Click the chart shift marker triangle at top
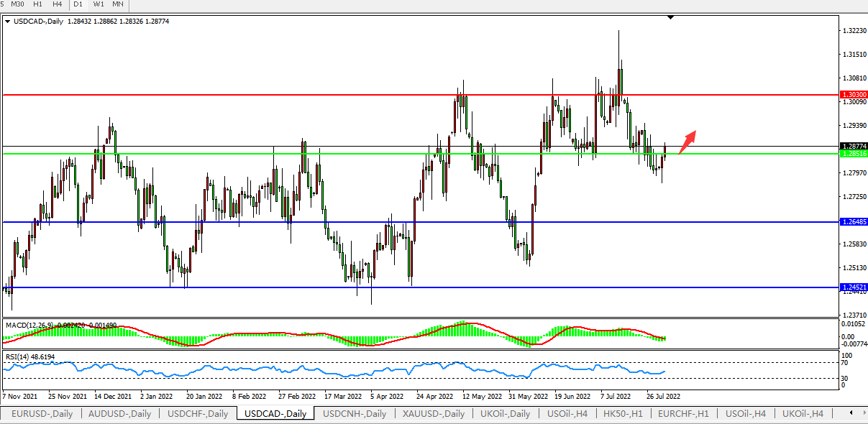Image resolution: width=868 pixels, height=424 pixels. pyautogui.click(x=670, y=17)
